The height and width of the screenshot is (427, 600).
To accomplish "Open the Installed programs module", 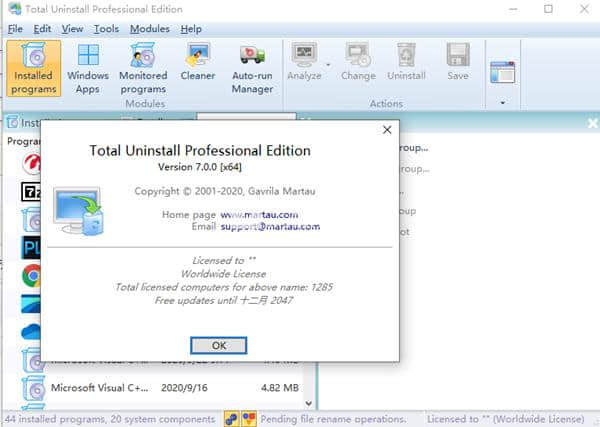I will [x=33, y=68].
